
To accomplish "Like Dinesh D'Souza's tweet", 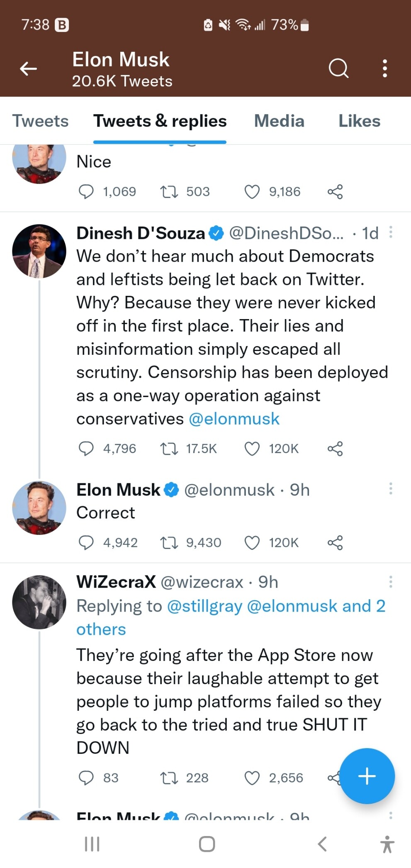I will [252, 449].
